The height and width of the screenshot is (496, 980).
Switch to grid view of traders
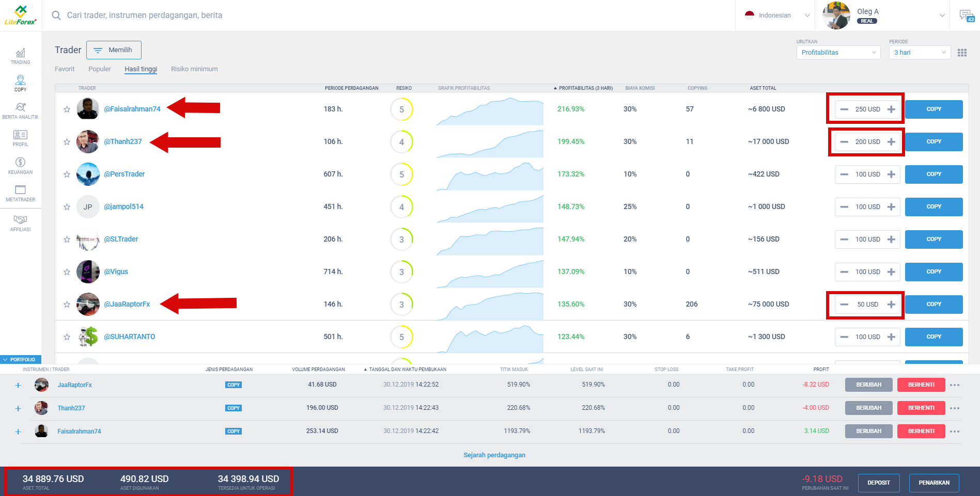click(962, 52)
